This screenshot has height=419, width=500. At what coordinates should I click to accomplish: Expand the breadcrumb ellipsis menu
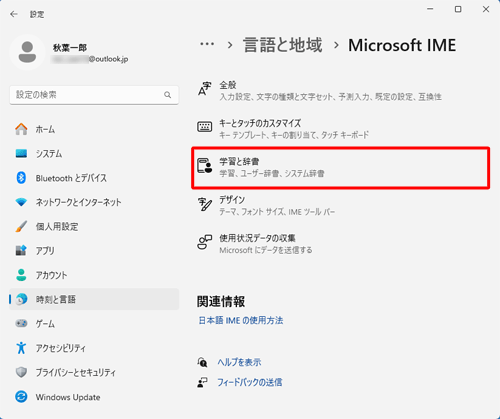[x=207, y=44]
